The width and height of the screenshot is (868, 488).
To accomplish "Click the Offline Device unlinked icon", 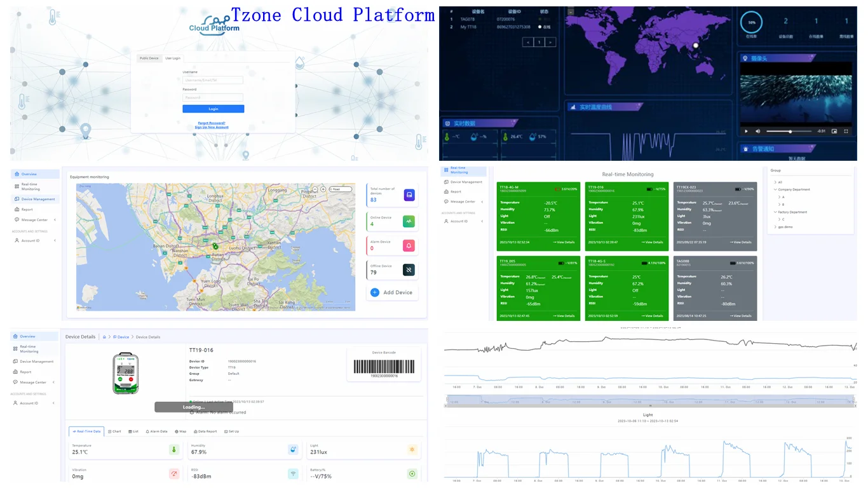I will (409, 269).
